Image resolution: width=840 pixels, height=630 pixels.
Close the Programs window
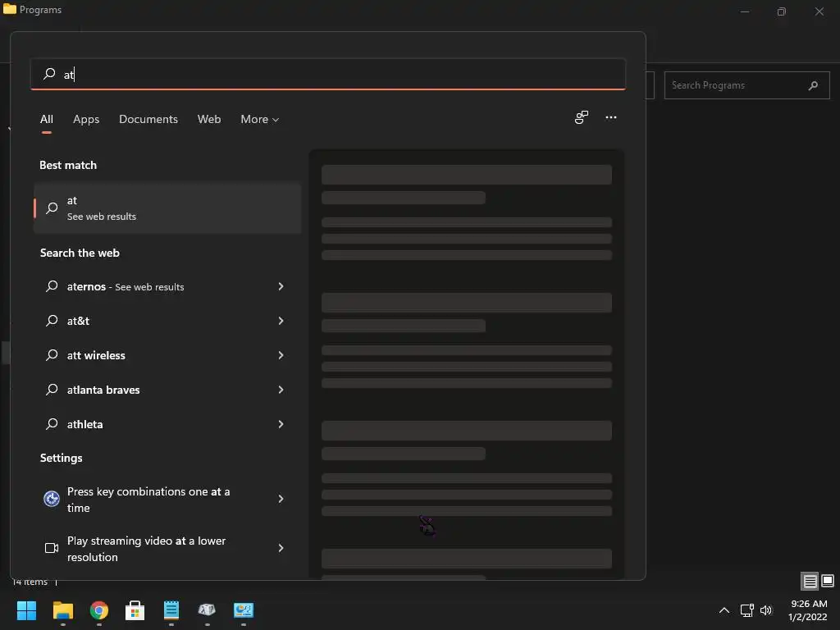pyautogui.click(x=819, y=11)
